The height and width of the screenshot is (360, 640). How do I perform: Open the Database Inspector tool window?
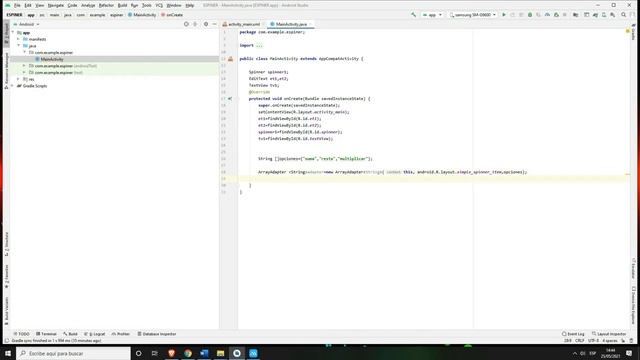[x=157, y=334]
